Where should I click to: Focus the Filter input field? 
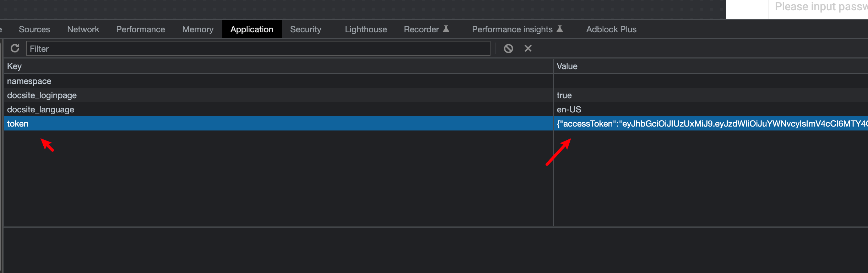(258, 49)
